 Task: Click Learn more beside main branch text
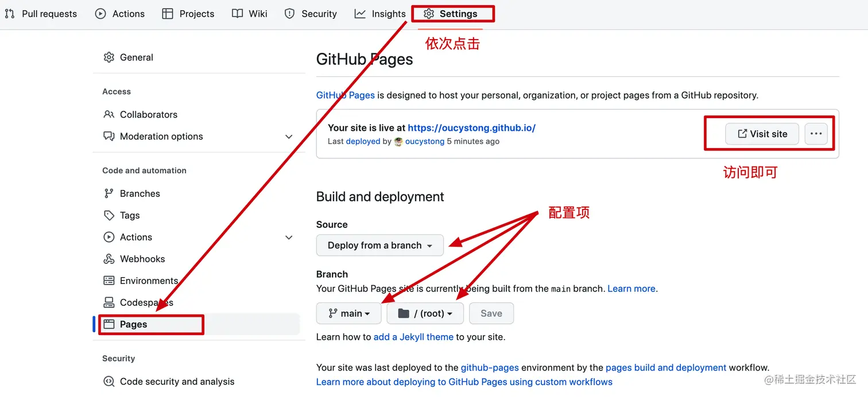pyautogui.click(x=631, y=289)
